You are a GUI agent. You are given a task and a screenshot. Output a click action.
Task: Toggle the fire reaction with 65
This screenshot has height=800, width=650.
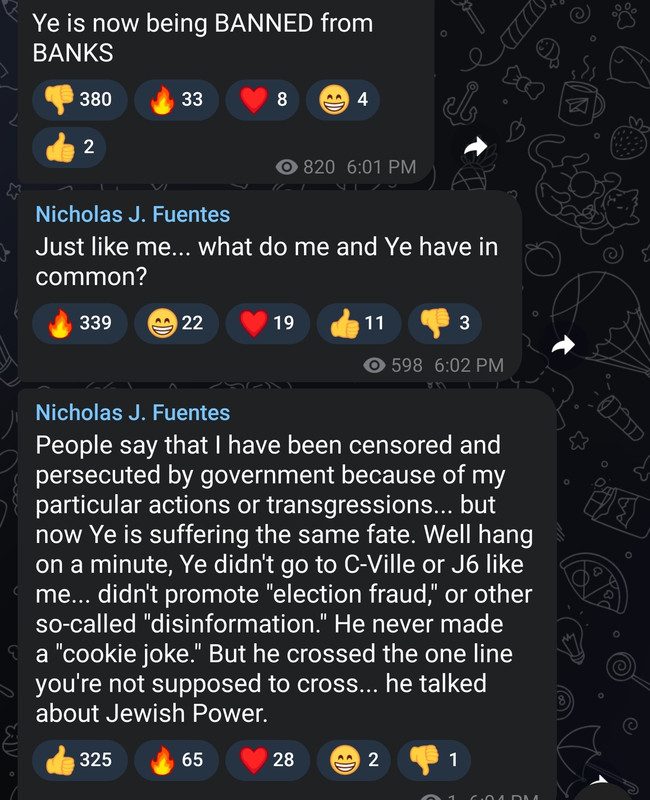tap(176, 760)
